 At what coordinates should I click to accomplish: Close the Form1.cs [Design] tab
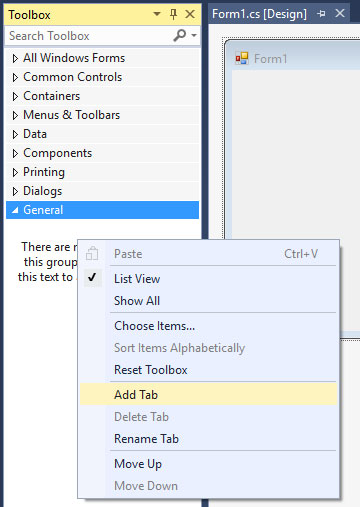tap(340, 14)
